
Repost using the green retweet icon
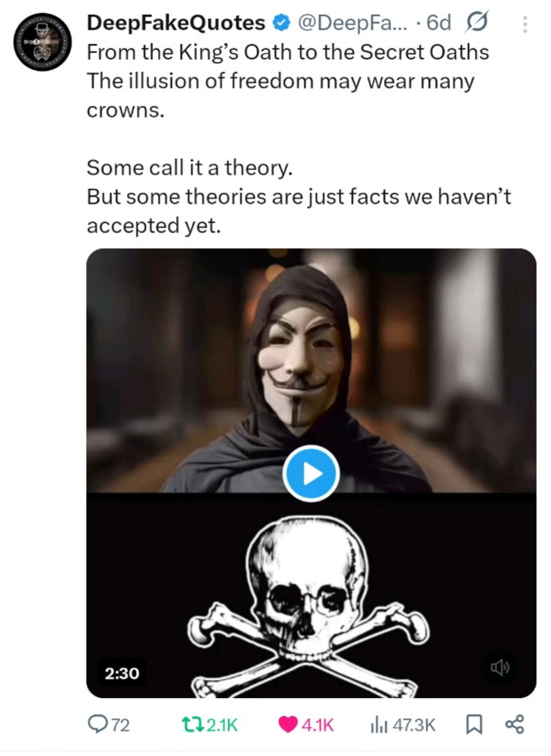click(192, 724)
